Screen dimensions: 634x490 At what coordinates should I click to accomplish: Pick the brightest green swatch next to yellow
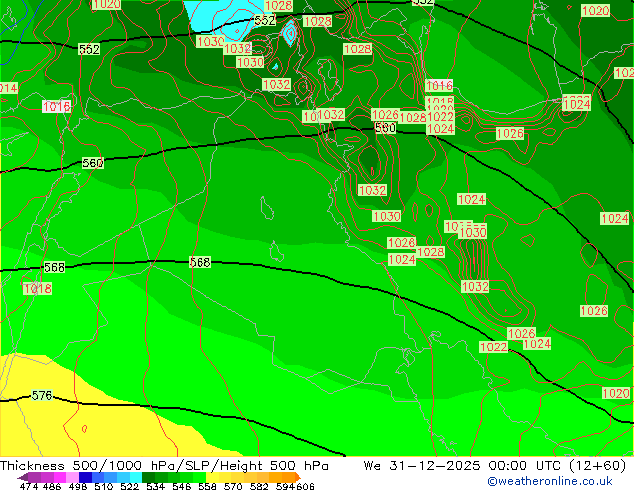pyautogui.click(x=199, y=477)
